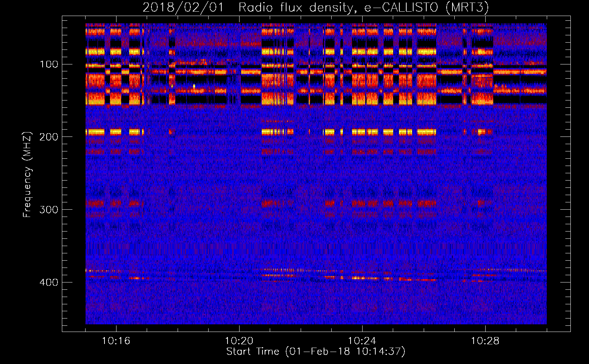
Task: Click the plot title text '2018/02/01 Radio flux density, e-CALLISTO (MRT3)'
Action: (316, 7)
